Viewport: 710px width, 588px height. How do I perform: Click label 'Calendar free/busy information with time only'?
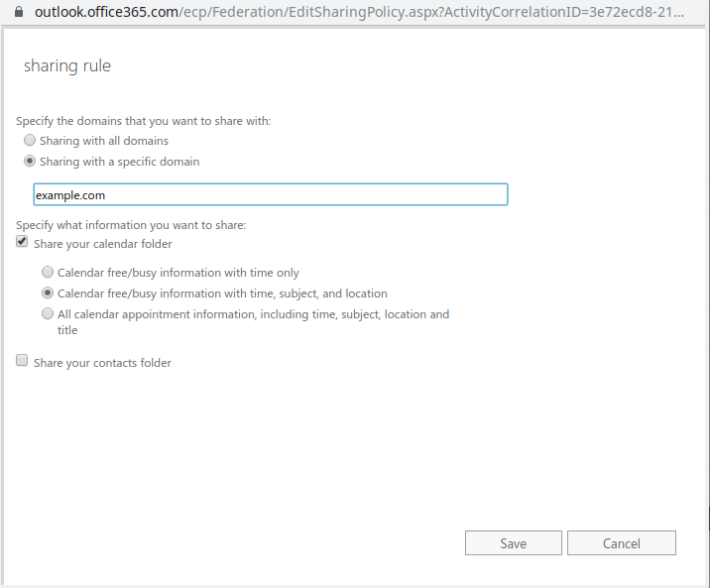[x=177, y=273]
